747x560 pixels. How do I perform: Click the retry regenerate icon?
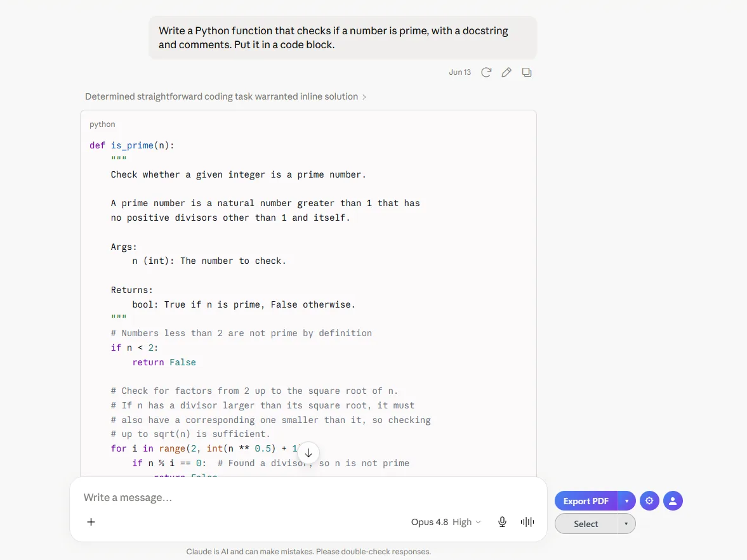486,72
